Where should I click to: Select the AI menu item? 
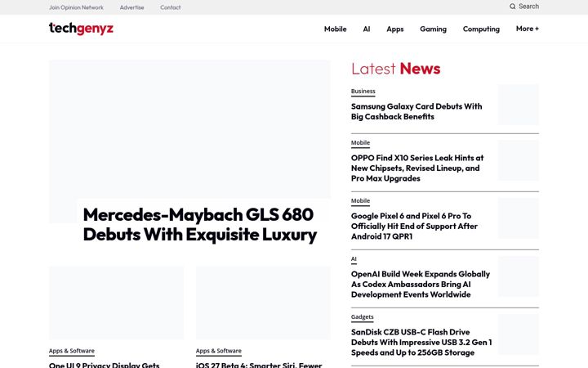click(x=367, y=29)
